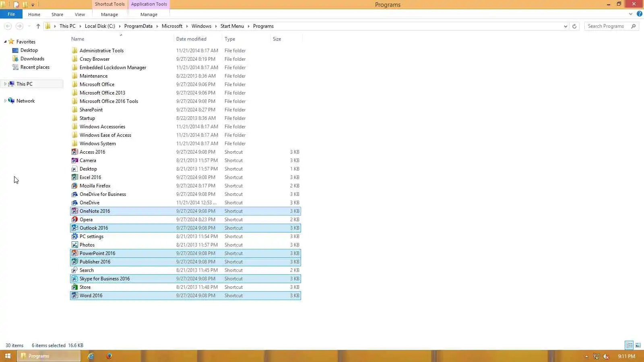Click the Photos shortcut icon

coord(74,245)
